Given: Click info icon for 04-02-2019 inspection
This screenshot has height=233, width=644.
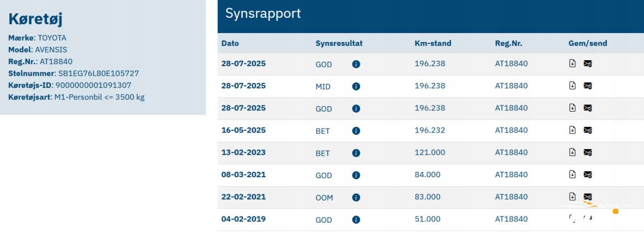Looking at the screenshot, I should coord(356,220).
